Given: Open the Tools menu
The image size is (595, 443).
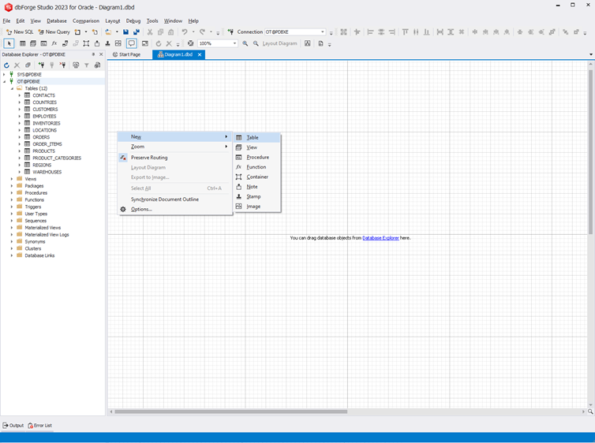Looking at the screenshot, I should pos(152,21).
